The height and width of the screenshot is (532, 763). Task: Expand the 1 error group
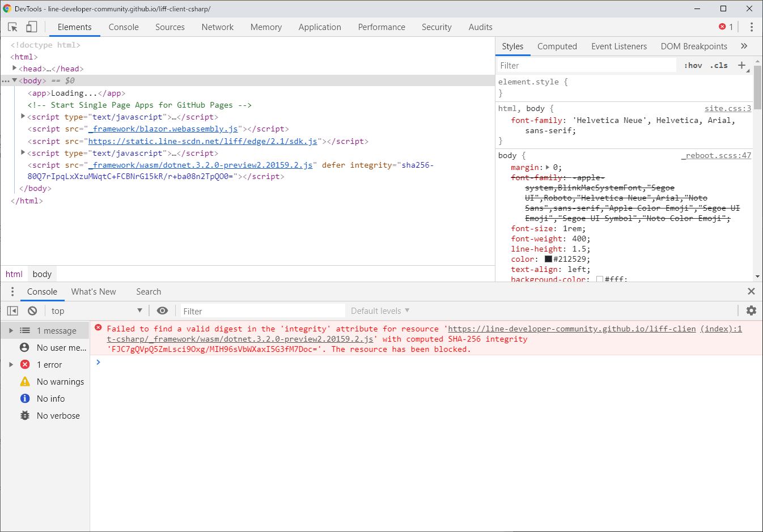pyautogui.click(x=11, y=364)
